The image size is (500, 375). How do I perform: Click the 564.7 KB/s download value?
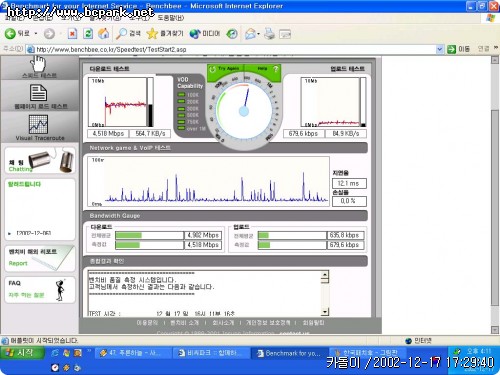pos(150,134)
